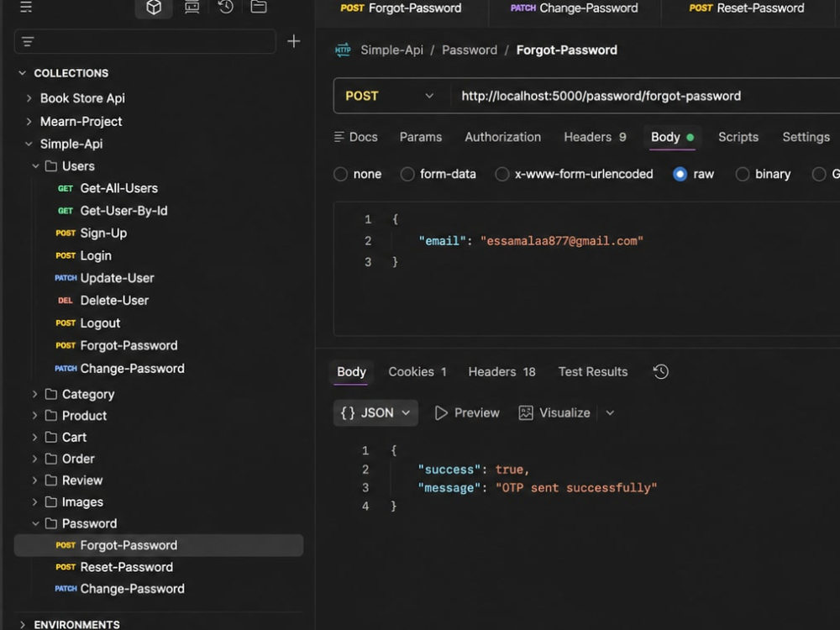840x630 pixels.
Task: Collapse the Users folder chevron
Action: pyautogui.click(x=35, y=166)
